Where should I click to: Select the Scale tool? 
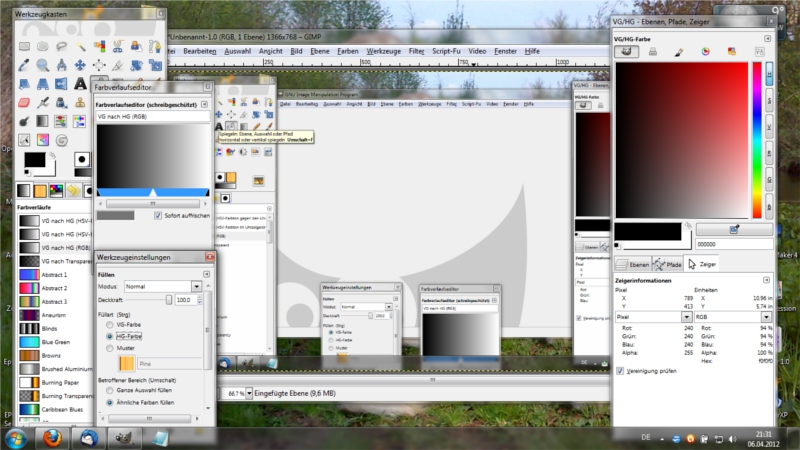pos(155,65)
